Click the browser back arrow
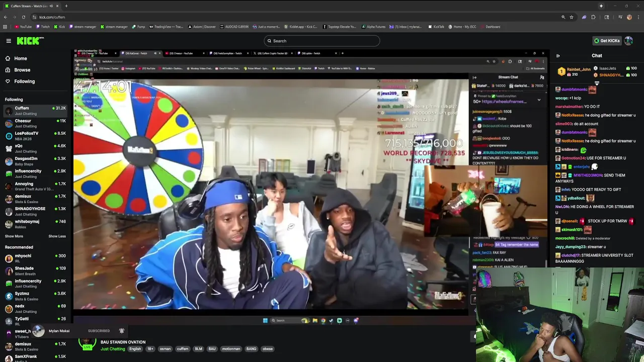Viewport: 644px width, 362px height. pyautogui.click(x=6, y=17)
